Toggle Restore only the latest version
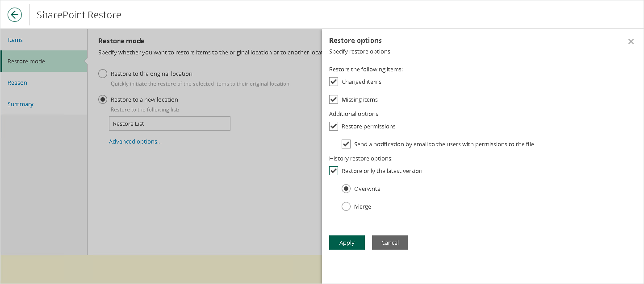 click(x=334, y=171)
